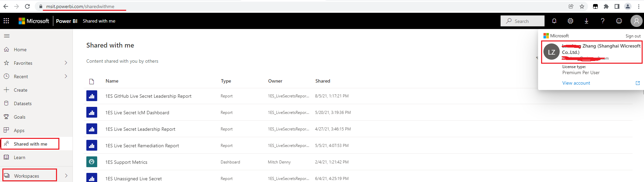
Task: Click the browser reload button
Action: tap(27, 6)
